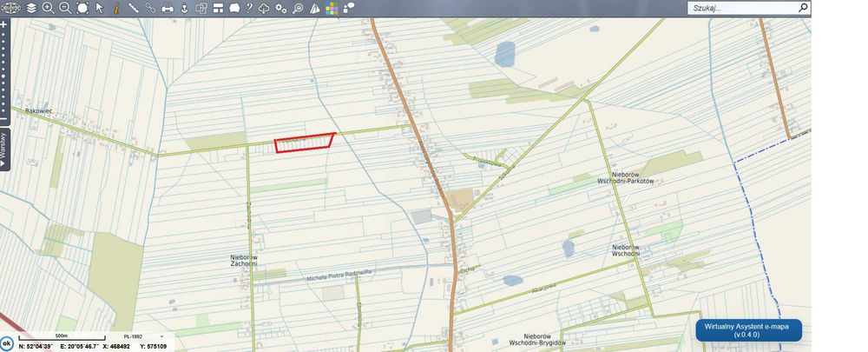Click the cloud download icon

coord(264,8)
